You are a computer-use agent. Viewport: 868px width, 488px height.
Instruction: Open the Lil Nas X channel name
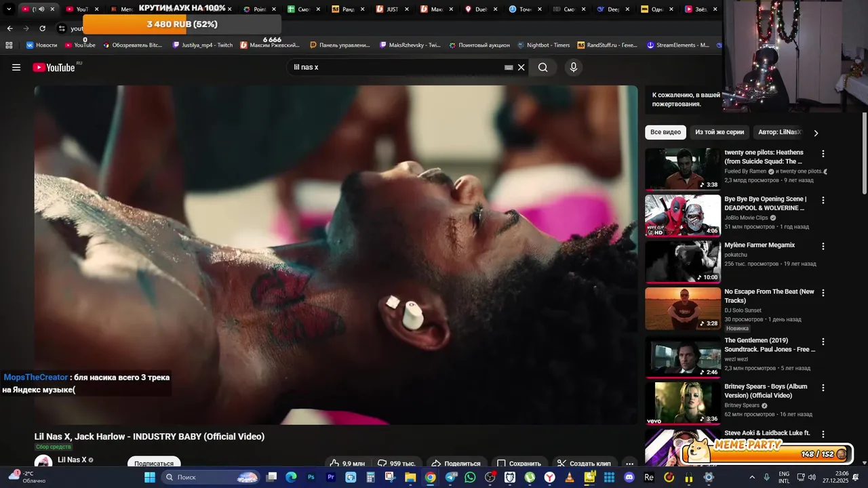[x=72, y=460]
